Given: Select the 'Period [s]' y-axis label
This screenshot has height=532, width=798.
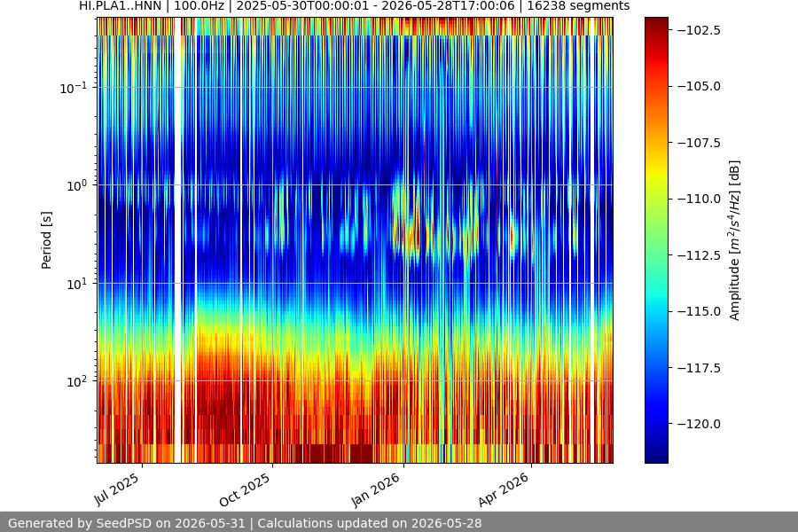Looking at the screenshot, I should click(x=46, y=240).
